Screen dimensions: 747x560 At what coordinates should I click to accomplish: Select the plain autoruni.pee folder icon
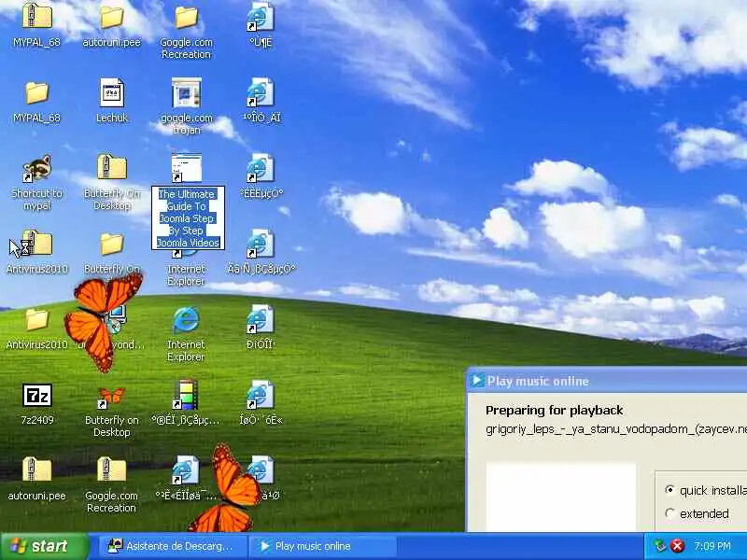111,17
